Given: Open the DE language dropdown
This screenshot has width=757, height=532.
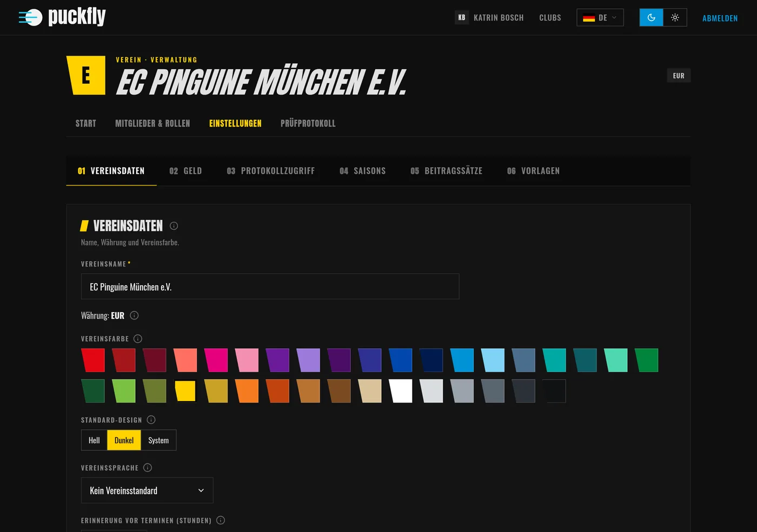Looking at the screenshot, I should click(600, 17).
